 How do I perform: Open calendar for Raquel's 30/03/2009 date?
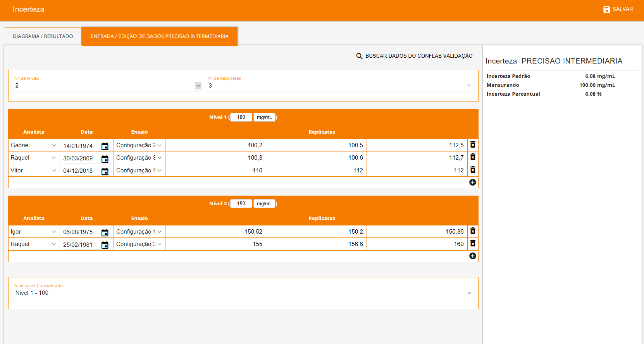pyautogui.click(x=105, y=159)
